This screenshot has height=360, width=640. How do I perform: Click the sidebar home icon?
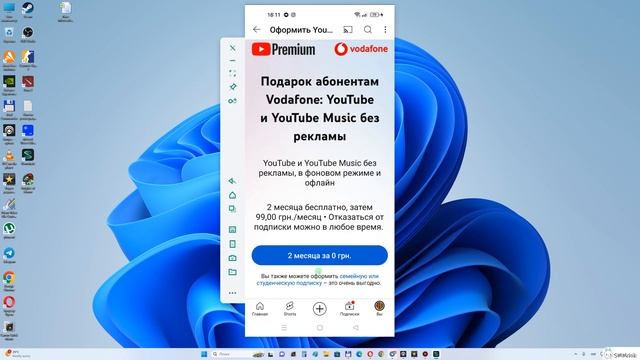[232, 195]
